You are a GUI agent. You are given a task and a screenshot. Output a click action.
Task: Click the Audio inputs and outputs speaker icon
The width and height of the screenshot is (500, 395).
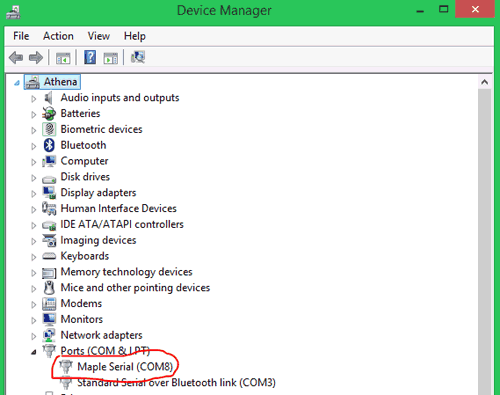[x=49, y=98]
